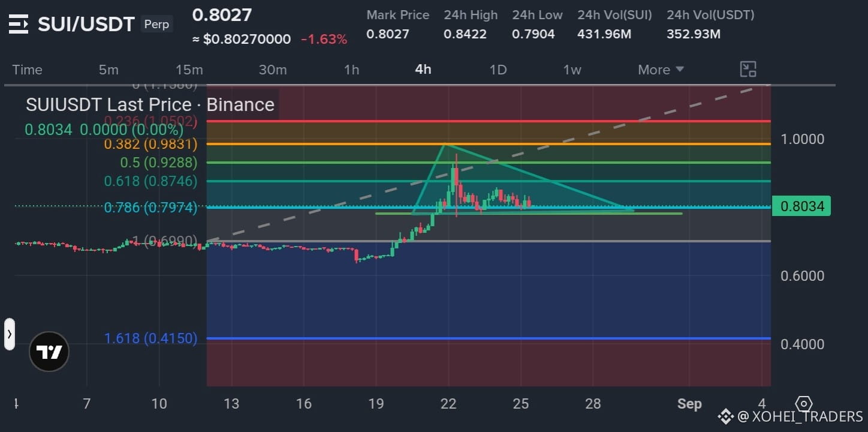
Task: Select the red 0.236 Fibonacci level line
Action: [x=489, y=121]
